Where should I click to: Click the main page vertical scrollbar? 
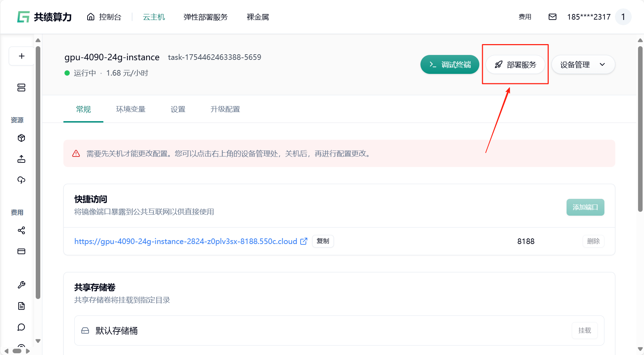coord(640,130)
